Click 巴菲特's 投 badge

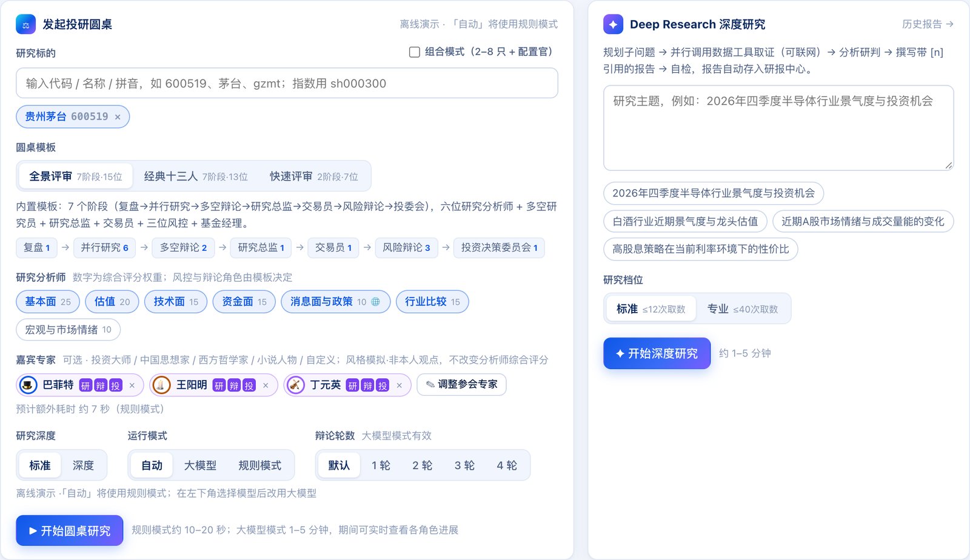[x=115, y=385]
